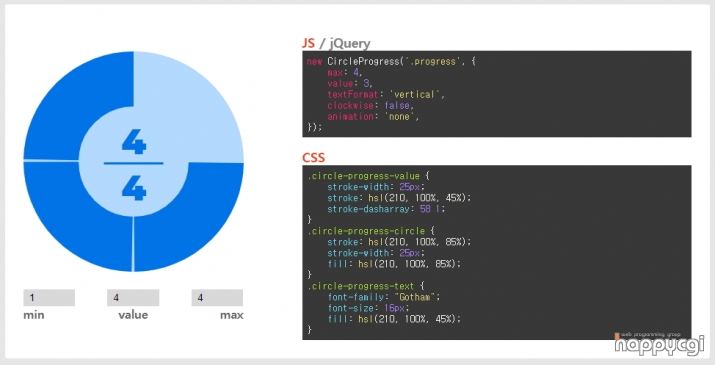Viewport: 715px width, 365px height.
Task: Click the '.circle-progress-value' selector line
Action: [x=368, y=176]
